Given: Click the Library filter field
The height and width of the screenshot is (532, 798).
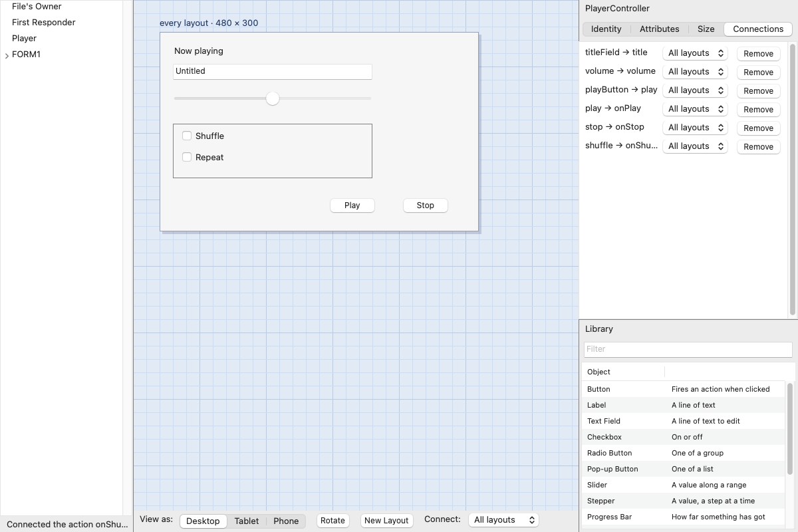Looking at the screenshot, I should coord(688,349).
